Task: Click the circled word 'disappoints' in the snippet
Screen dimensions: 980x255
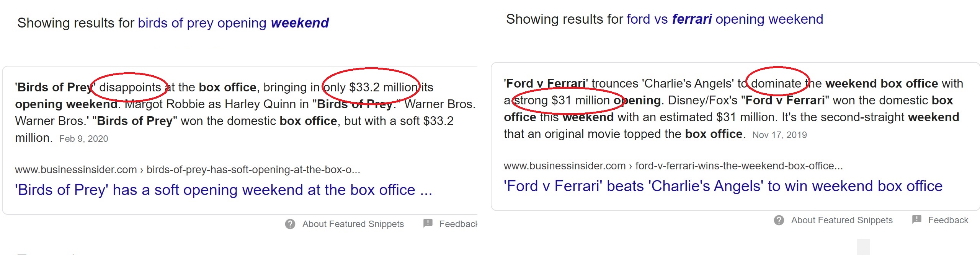Action: 130,87
